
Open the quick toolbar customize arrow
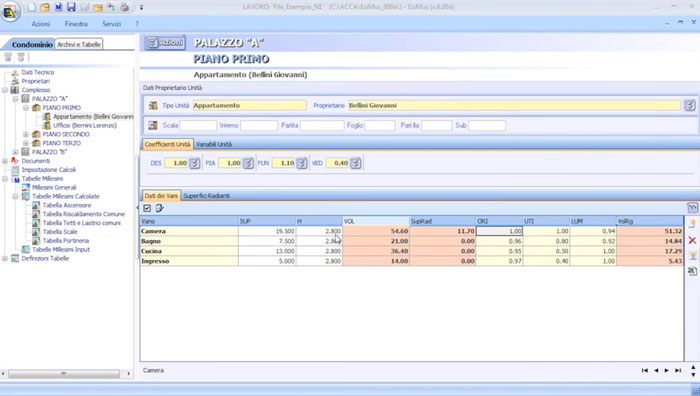(x=141, y=7)
